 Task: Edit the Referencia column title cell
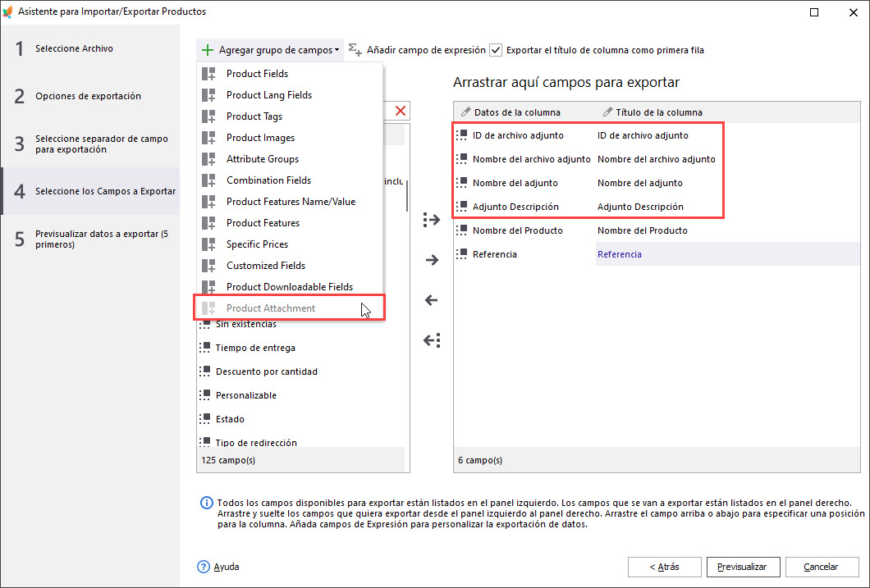point(727,254)
